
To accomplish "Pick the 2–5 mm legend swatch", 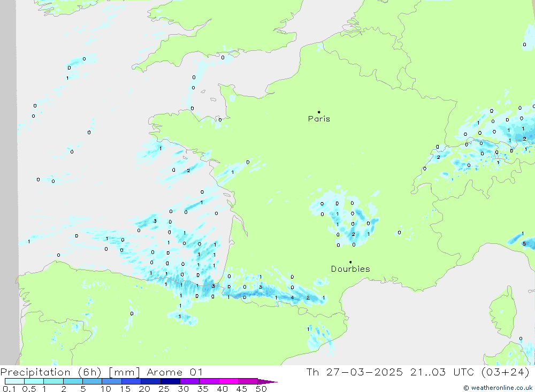I will (73, 381).
